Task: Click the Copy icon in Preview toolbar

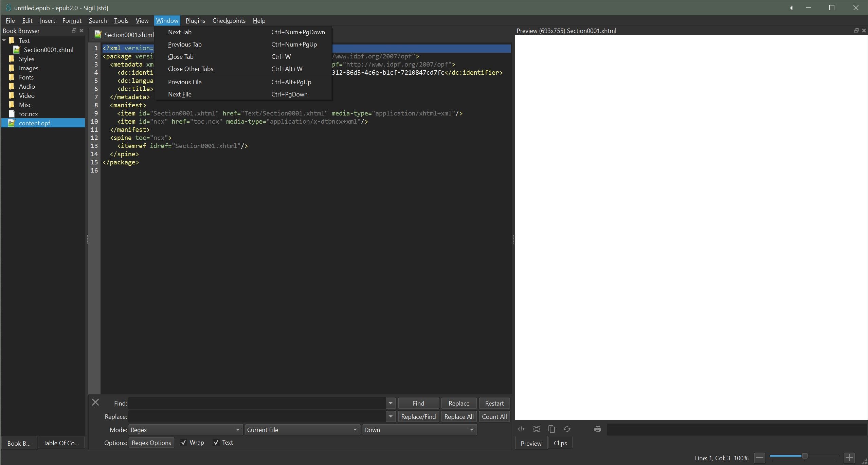Action: pos(551,429)
